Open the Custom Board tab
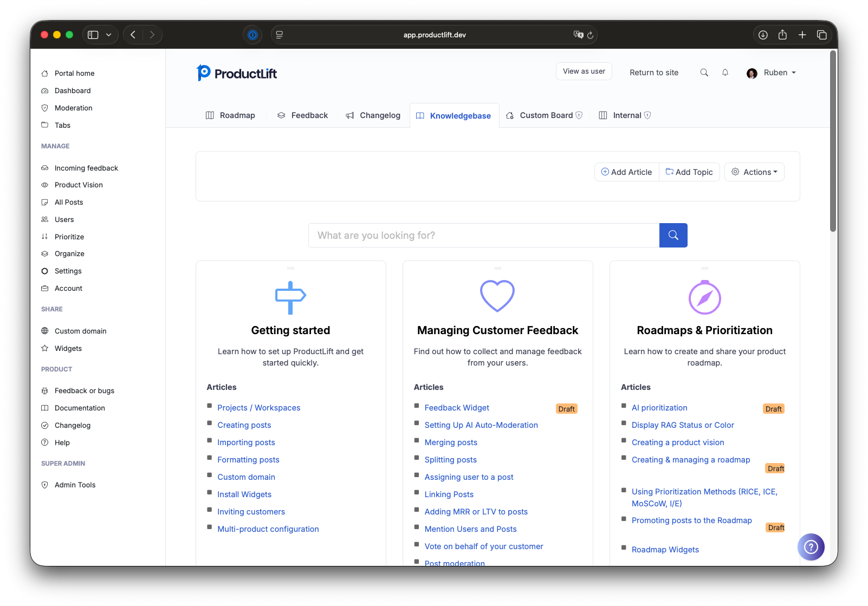This screenshot has height=606, width=868. click(544, 115)
